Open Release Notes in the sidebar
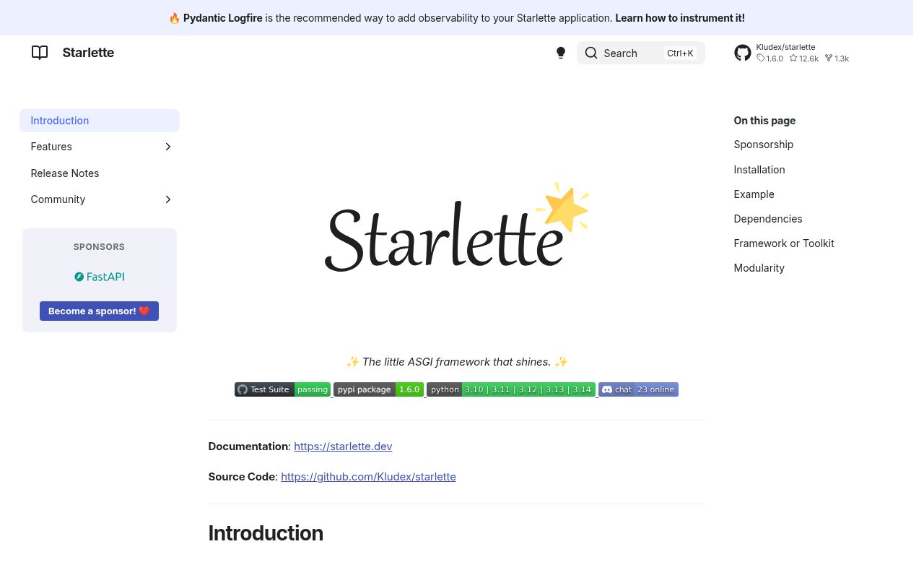This screenshot has height=578, width=924. pyautogui.click(x=65, y=173)
